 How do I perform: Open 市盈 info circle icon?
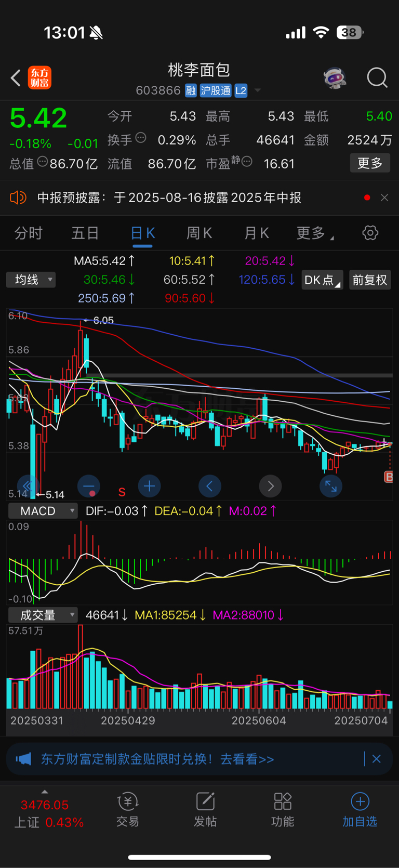[247, 162]
